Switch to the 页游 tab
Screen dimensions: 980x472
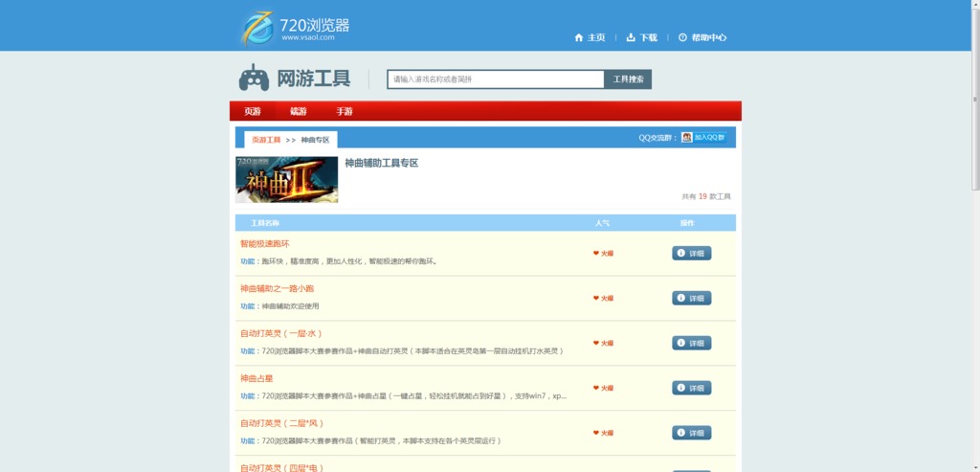(x=253, y=112)
